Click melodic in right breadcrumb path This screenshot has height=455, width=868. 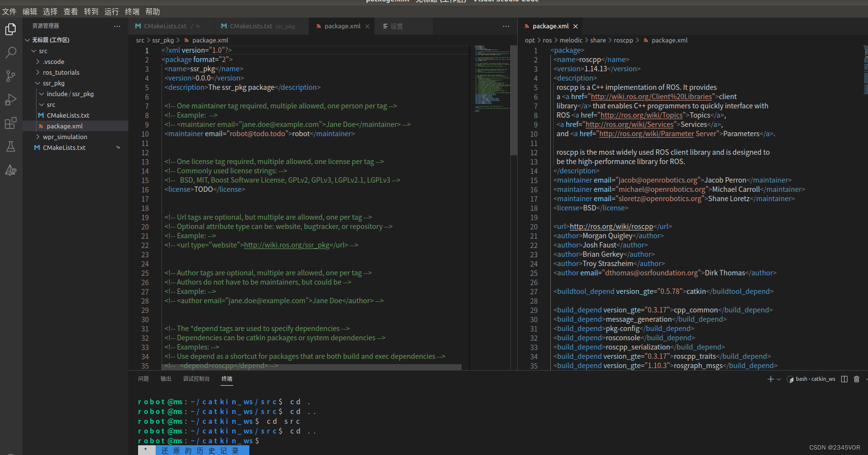pos(571,41)
